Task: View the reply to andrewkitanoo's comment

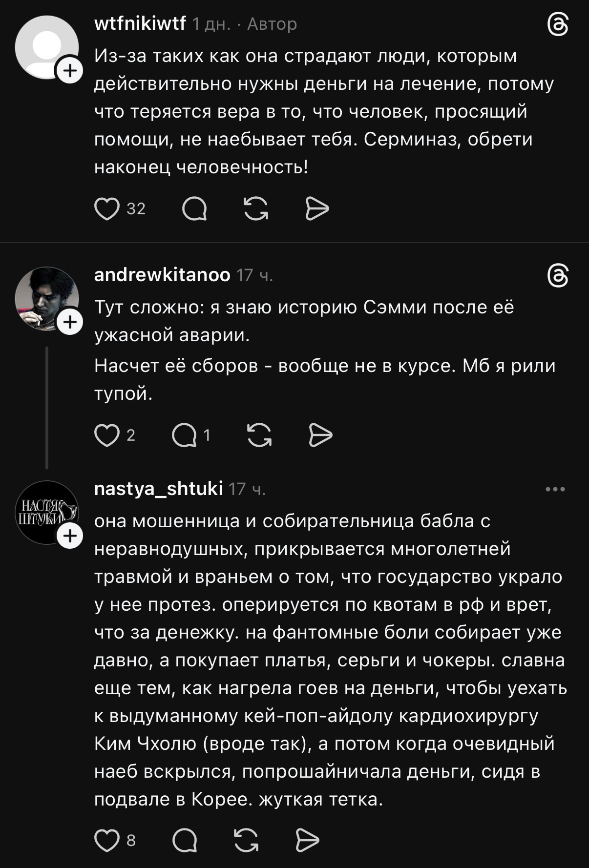Action: [185, 435]
